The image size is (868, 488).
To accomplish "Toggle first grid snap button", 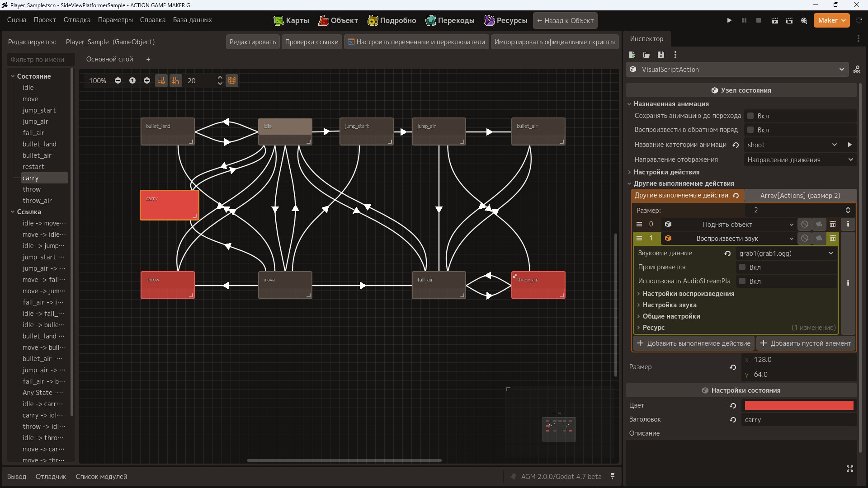I will pyautogui.click(x=161, y=80).
